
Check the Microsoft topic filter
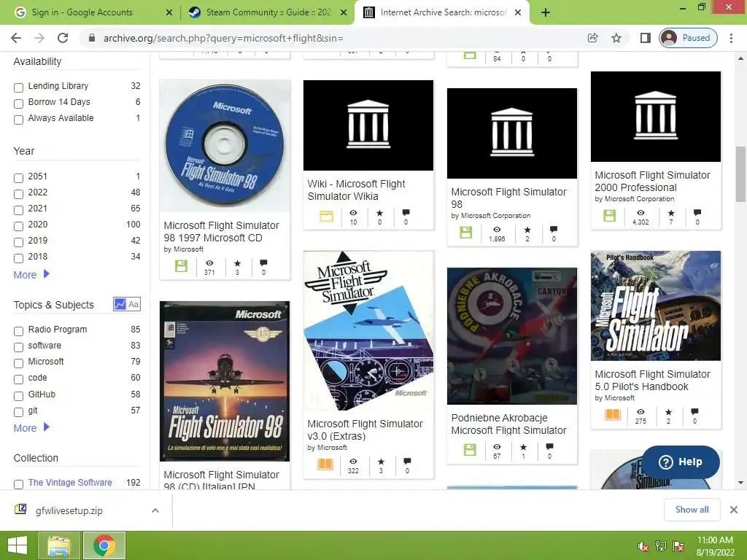point(18,363)
